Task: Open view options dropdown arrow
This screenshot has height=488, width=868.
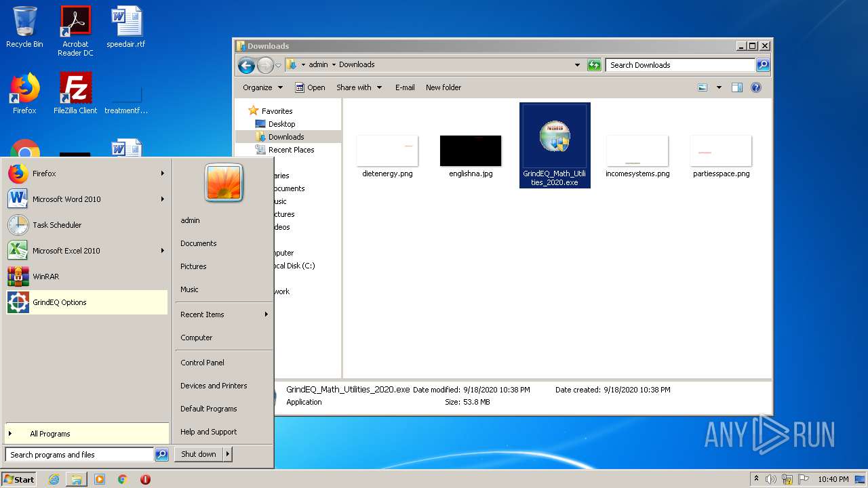Action: [x=719, y=87]
